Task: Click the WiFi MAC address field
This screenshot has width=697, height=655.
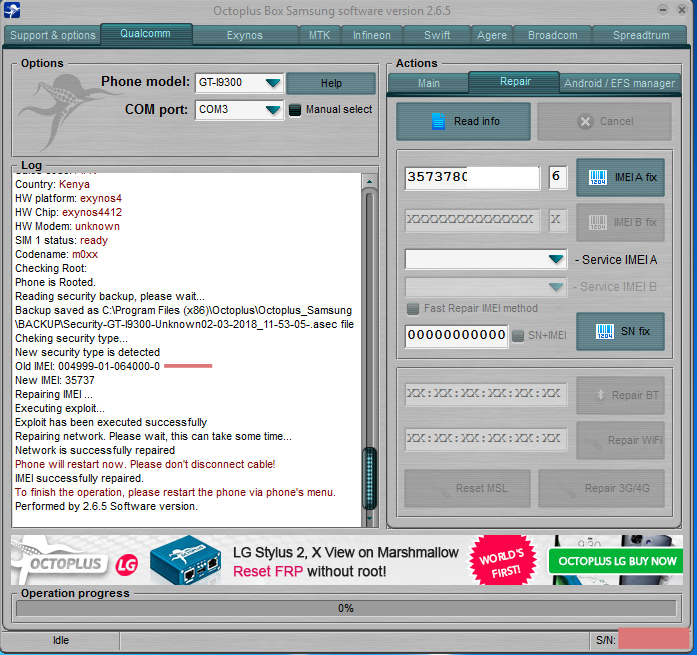Action: (486, 439)
